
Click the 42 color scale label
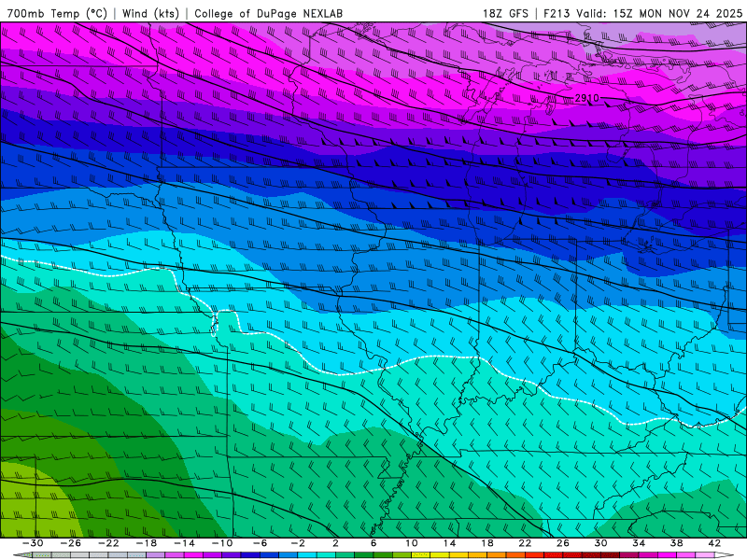(x=714, y=543)
